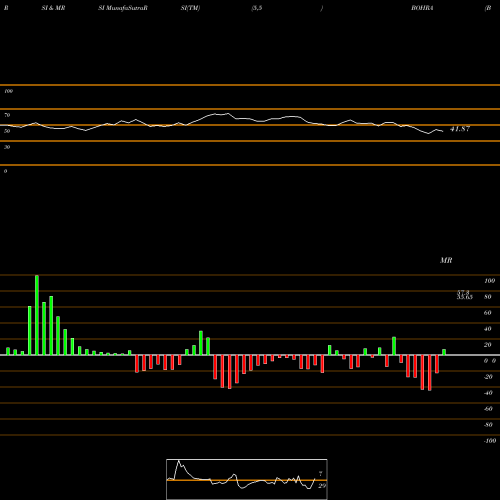This screenshot has width=500, height=500.
Task: Select the 41.87 RSI value label
Action: (x=460, y=129)
